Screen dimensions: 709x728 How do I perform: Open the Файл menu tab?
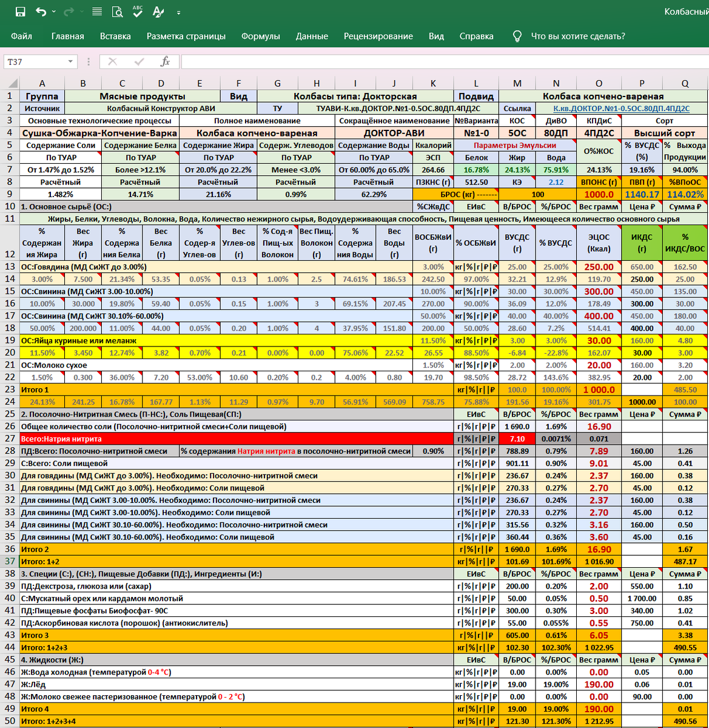coord(21,36)
